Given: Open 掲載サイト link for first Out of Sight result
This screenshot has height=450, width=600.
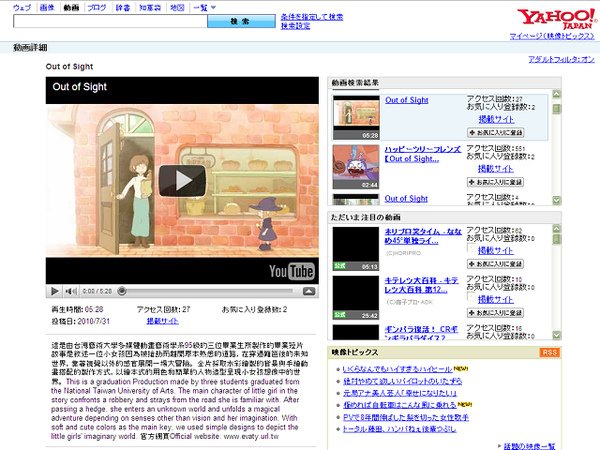Looking at the screenshot, I should (x=496, y=119).
